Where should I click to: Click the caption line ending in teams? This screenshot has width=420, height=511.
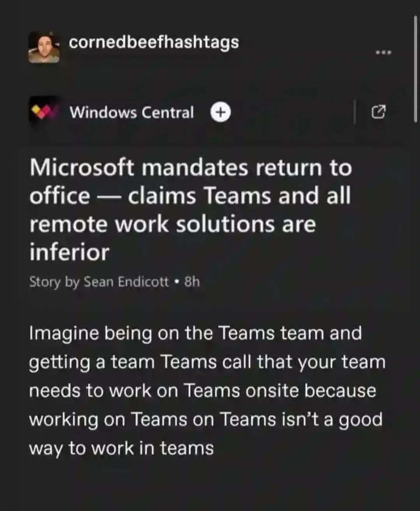(121, 448)
